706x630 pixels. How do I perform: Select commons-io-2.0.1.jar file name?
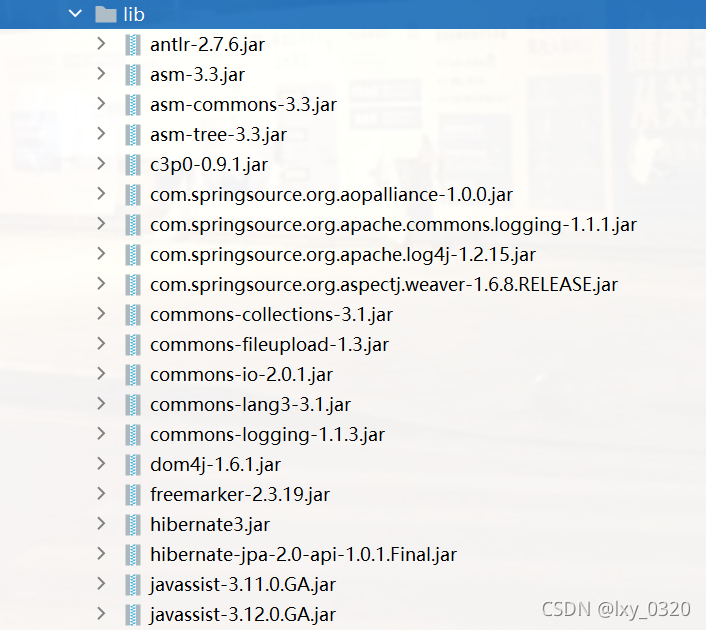(x=242, y=375)
